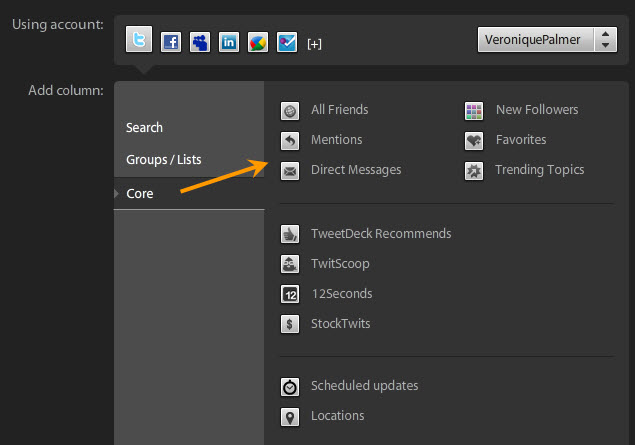This screenshot has height=445, width=635.
Task: Select the Twitter account icon
Action: 139,41
